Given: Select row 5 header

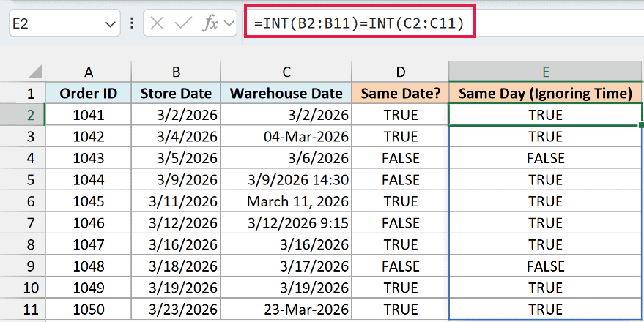Looking at the screenshot, I should [23, 180].
